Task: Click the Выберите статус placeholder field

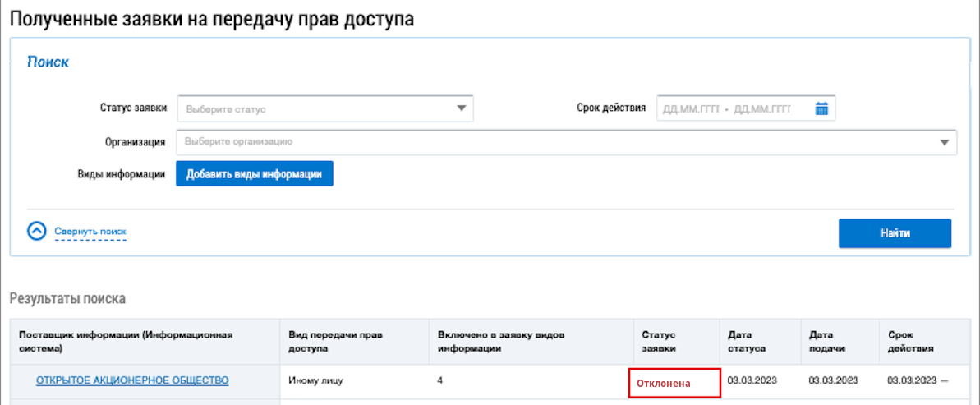Action: click(316, 108)
